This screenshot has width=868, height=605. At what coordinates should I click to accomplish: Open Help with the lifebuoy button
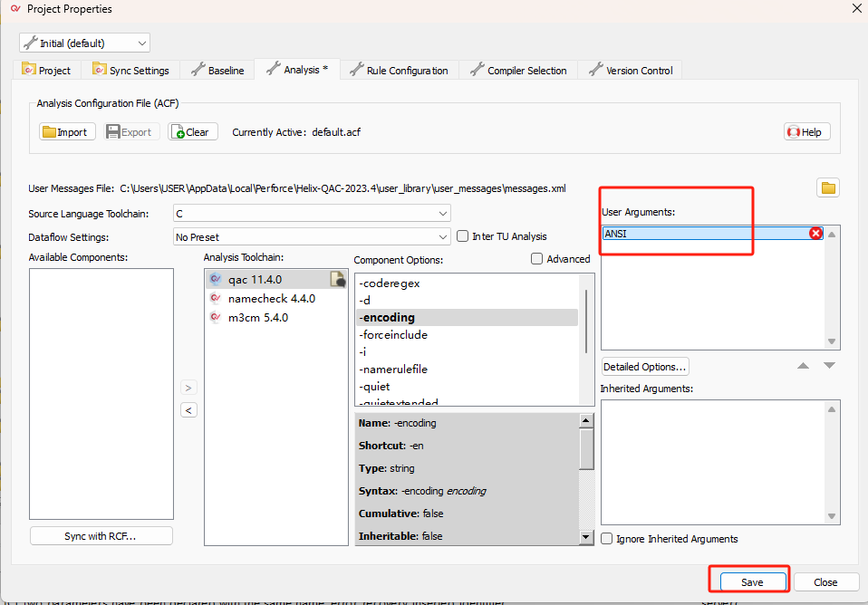(806, 132)
